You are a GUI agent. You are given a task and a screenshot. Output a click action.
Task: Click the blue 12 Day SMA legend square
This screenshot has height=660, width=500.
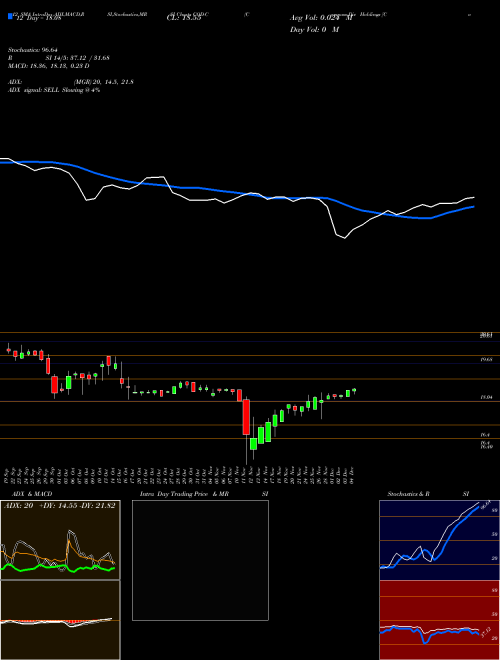pyautogui.click(x=10, y=16)
